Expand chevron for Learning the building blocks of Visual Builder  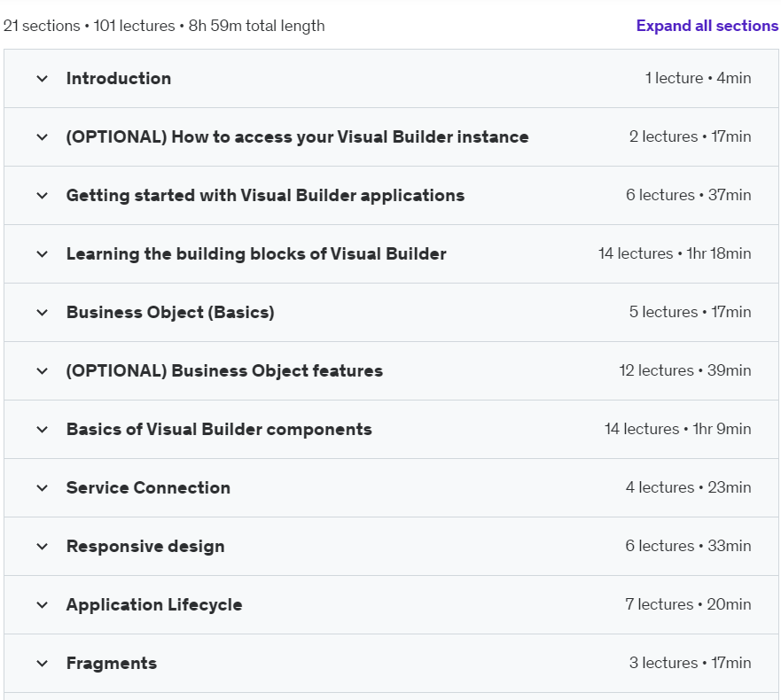(43, 254)
